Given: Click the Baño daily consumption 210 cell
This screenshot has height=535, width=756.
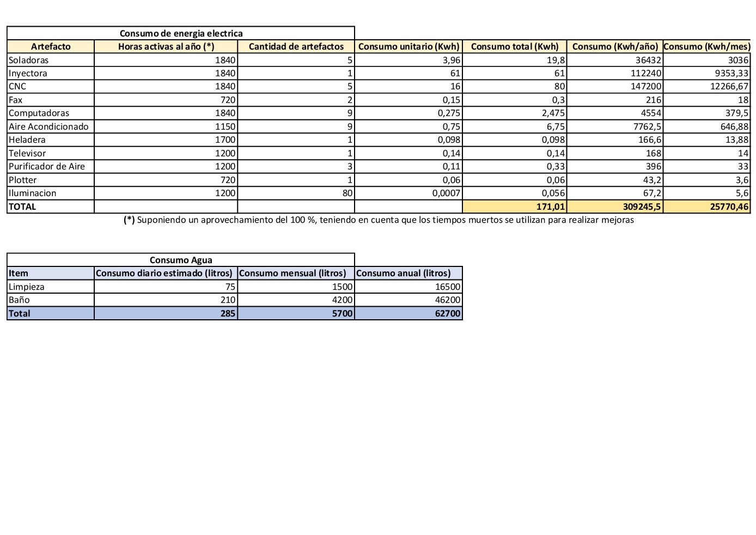Looking at the screenshot, I should (x=166, y=300).
